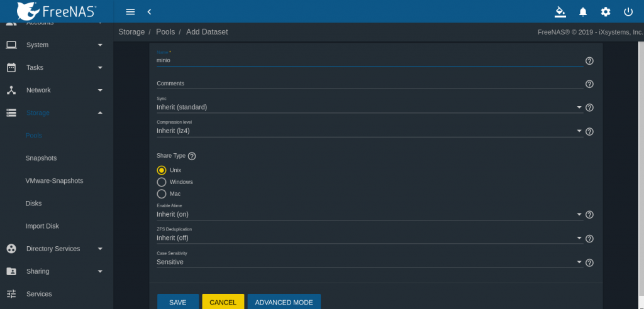Choose Mac as the share type
The width and height of the screenshot is (644, 309).
pos(162,194)
